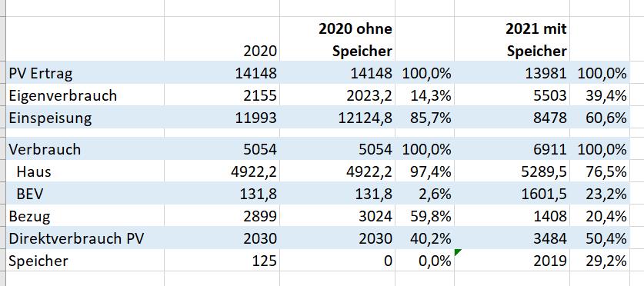Viewport: 644px width, 286px height.
Task: Click the green comment indicator triangle
Action: [x=458, y=252]
